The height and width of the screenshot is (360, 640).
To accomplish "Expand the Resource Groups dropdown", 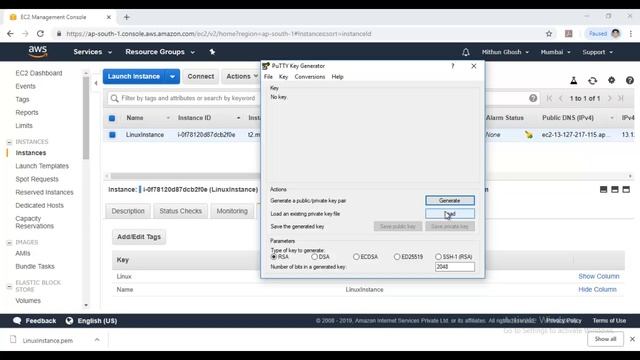I will 160,52.
